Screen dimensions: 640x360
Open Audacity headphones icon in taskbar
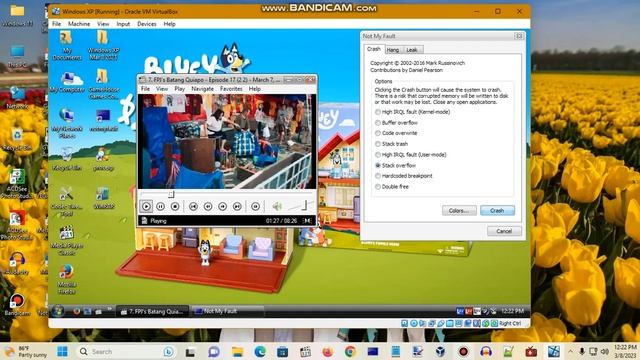485,351
